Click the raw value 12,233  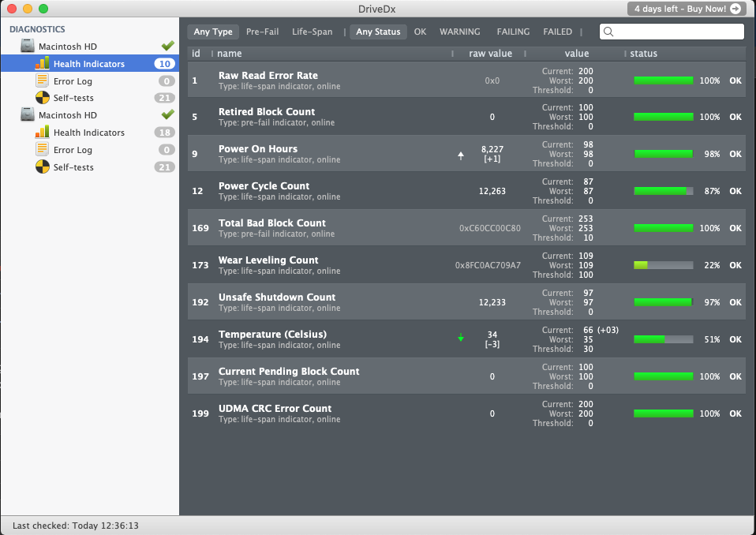[492, 302]
